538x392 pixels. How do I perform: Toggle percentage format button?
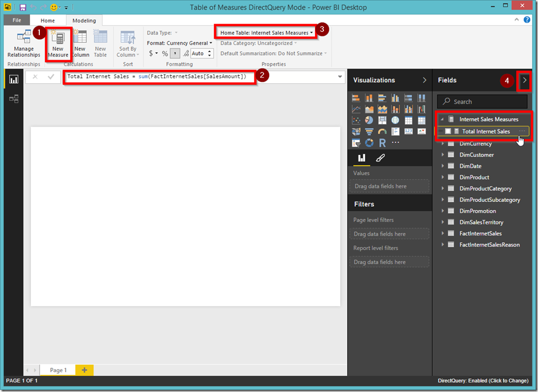coord(165,53)
